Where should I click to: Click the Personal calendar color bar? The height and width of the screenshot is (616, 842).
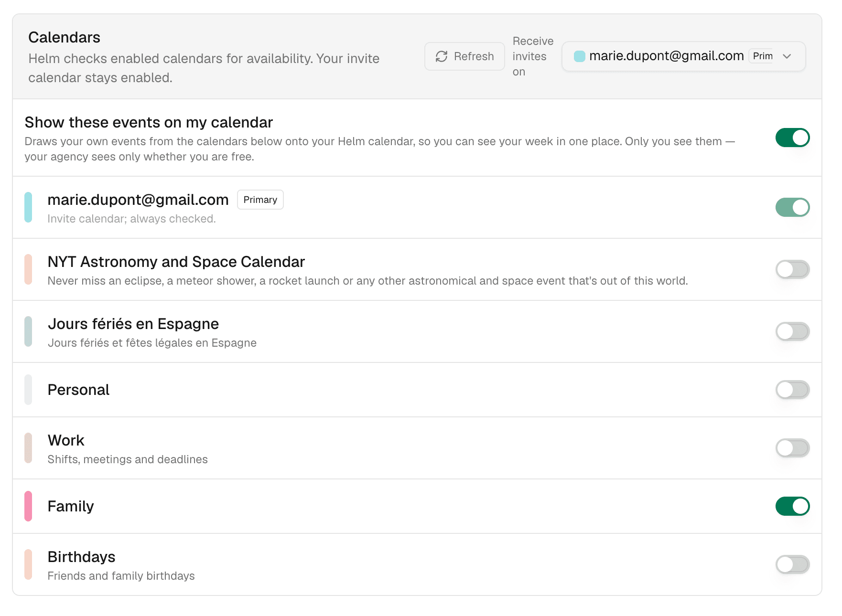click(28, 390)
